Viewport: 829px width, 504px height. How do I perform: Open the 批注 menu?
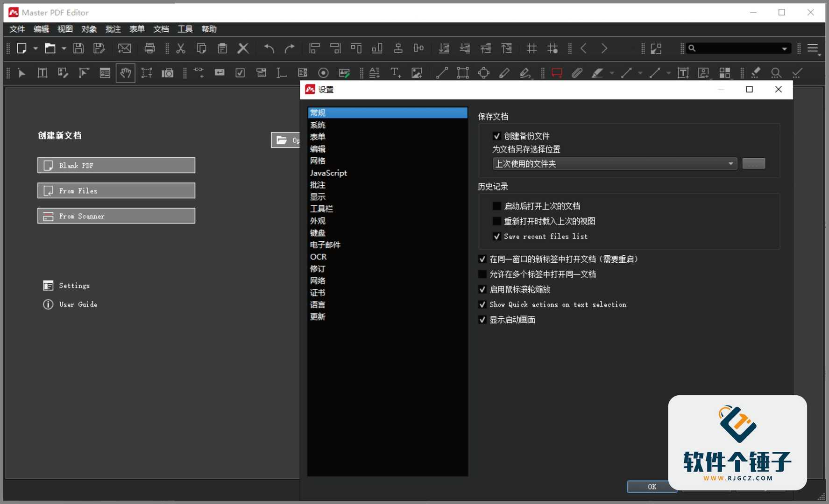coord(113,29)
